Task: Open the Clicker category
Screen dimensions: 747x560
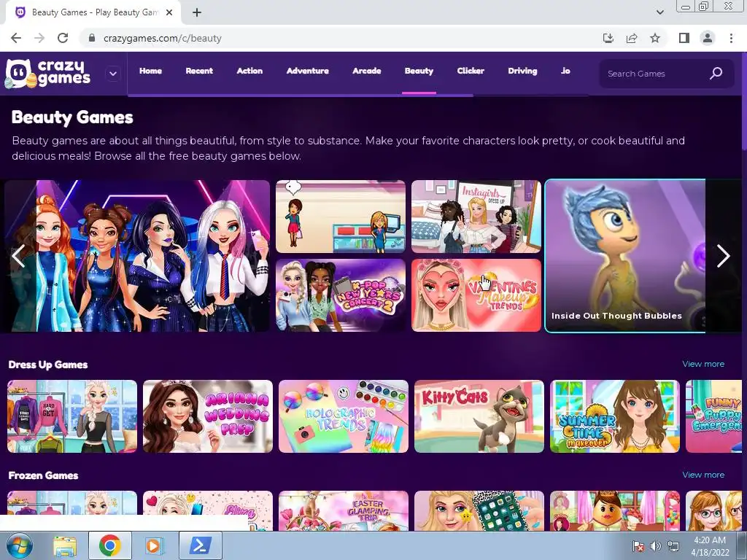Action: coord(471,71)
